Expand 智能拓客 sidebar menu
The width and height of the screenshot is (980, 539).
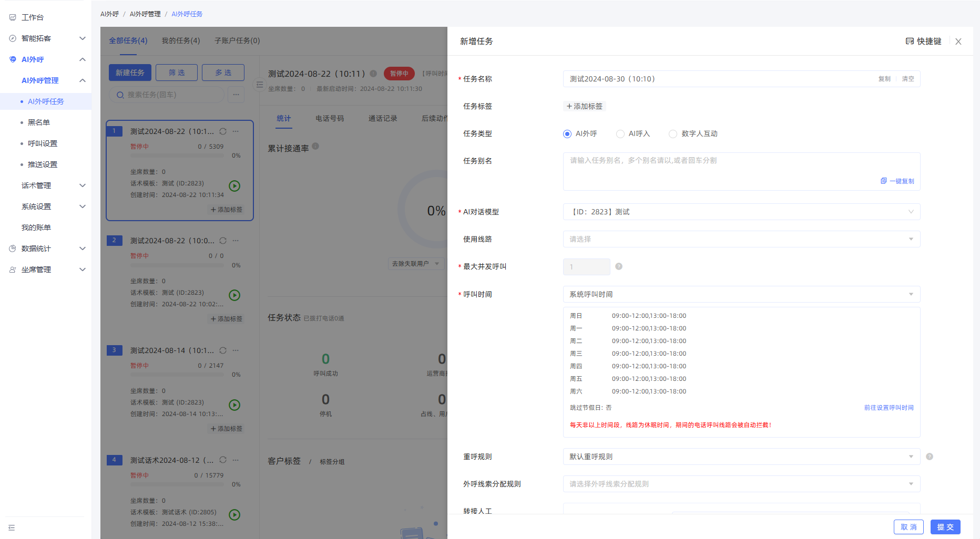point(82,38)
